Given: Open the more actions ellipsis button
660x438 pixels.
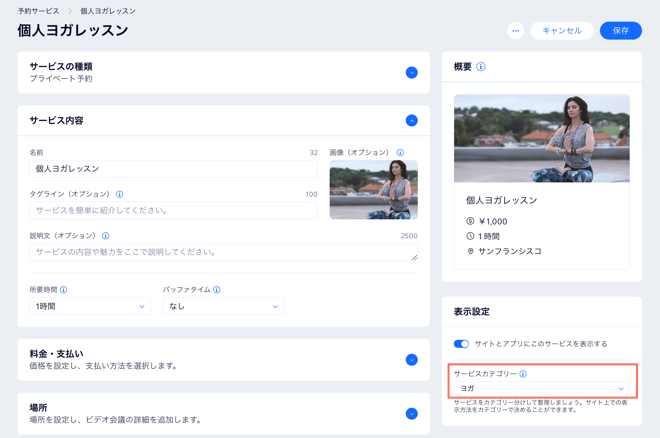Looking at the screenshot, I should [x=515, y=31].
